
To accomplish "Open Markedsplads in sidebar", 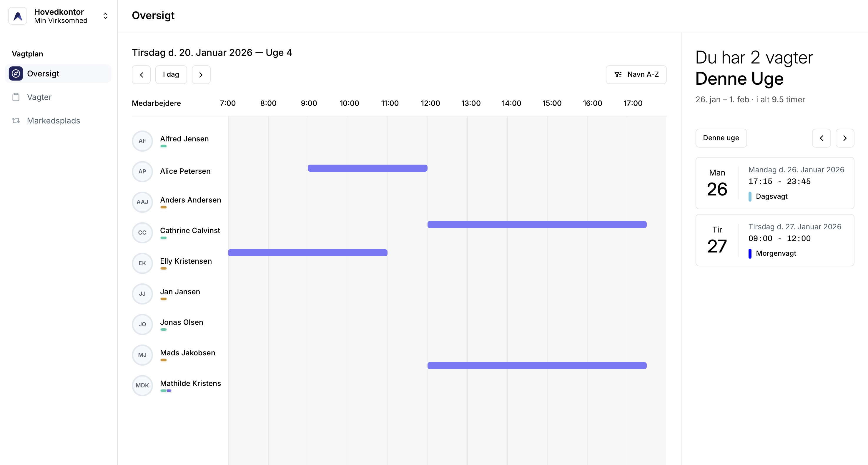I will click(53, 121).
